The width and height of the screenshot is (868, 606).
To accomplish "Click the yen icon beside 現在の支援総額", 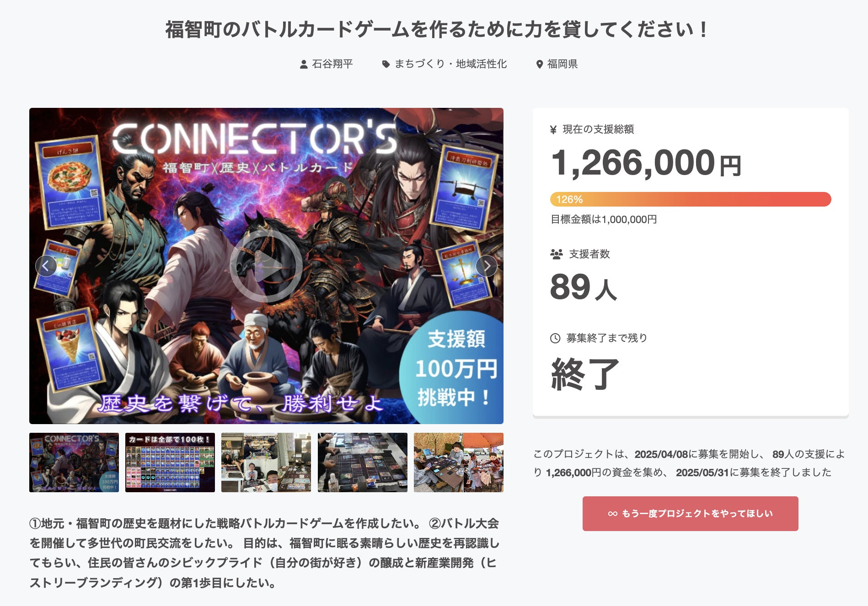I will tap(553, 130).
